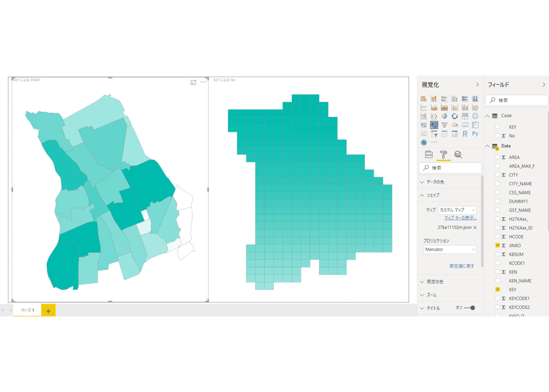Image resolution: width=549 pixels, height=392 pixels.
Task: Select the pie chart visualization icon
Action: pos(444,116)
